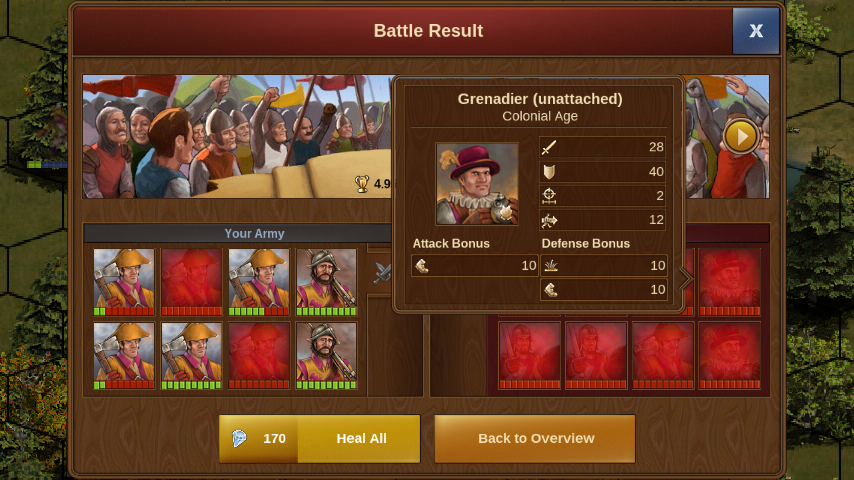Viewport: 854px width, 480px height.
Task: Click the Heal All button
Action: (320, 439)
